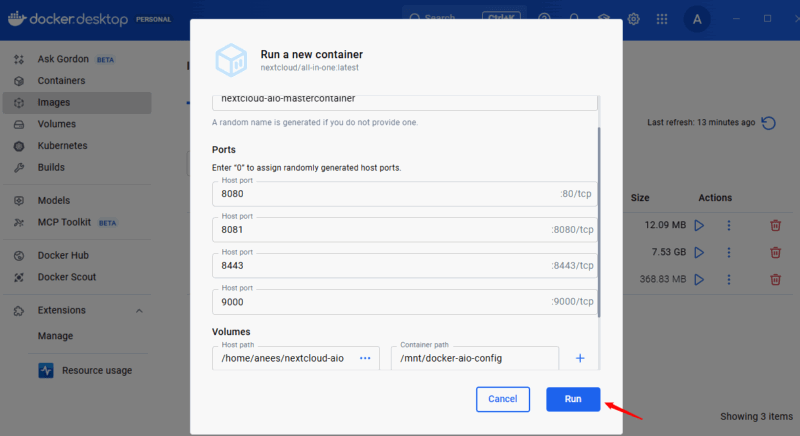The height and width of the screenshot is (436, 800).
Task: Click the Images icon in the sidebar
Action: (19, 102)
